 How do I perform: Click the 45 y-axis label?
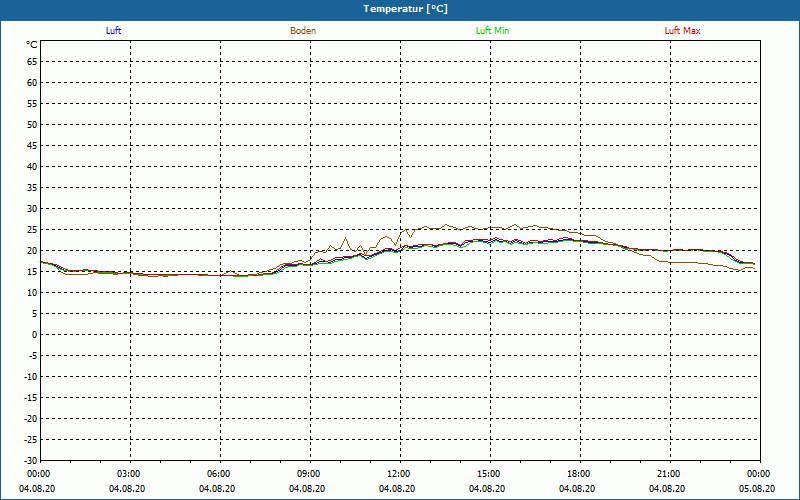click(x=32, y=146)
